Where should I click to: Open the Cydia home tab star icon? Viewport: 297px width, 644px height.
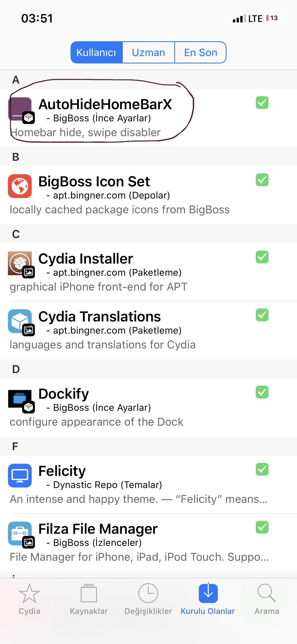click(29, 593)
